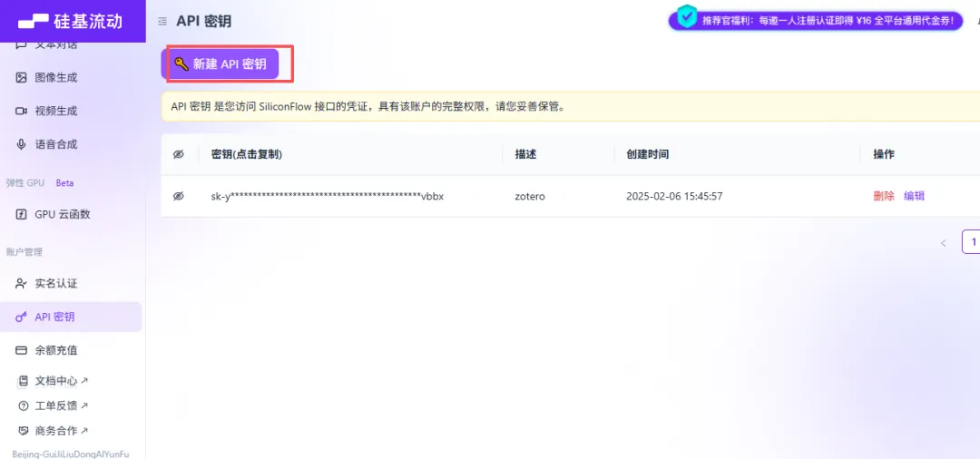Click the API 密钥 page title

click(204, 21)
